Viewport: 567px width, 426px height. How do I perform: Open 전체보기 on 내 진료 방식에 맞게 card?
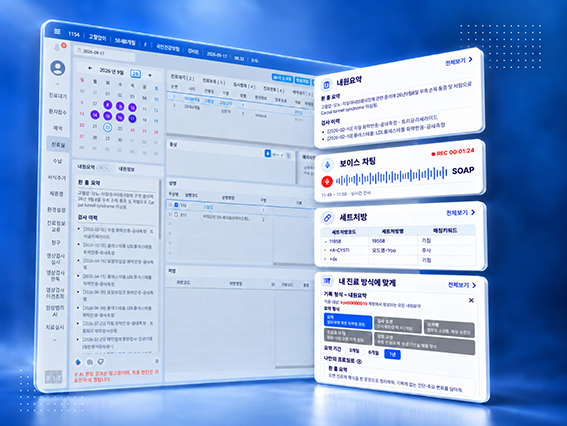coord(462,285)
